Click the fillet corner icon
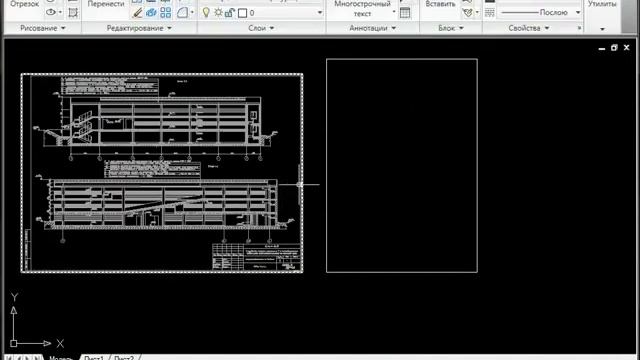Viewport: 640px width, 360px height. point(182,13)
